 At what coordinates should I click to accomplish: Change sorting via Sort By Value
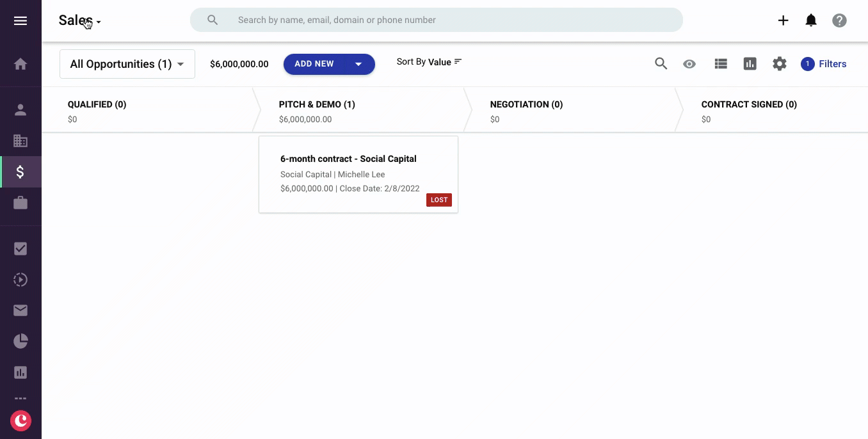point(429,62)
